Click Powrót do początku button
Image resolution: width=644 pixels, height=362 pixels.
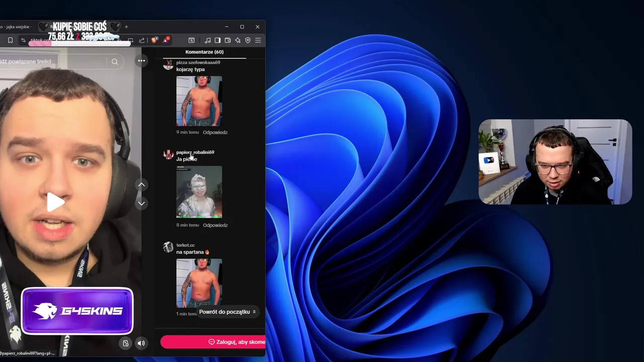click(x=227, y=312)
